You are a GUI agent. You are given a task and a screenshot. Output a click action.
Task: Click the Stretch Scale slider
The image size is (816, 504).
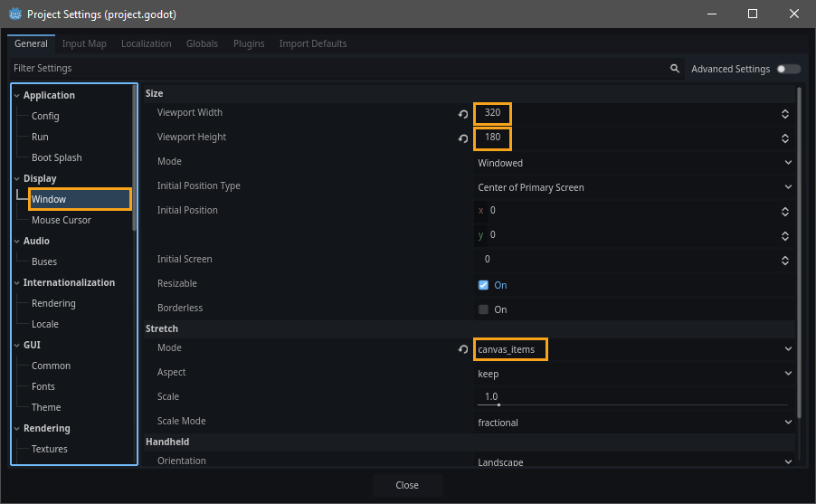[631, 404]
